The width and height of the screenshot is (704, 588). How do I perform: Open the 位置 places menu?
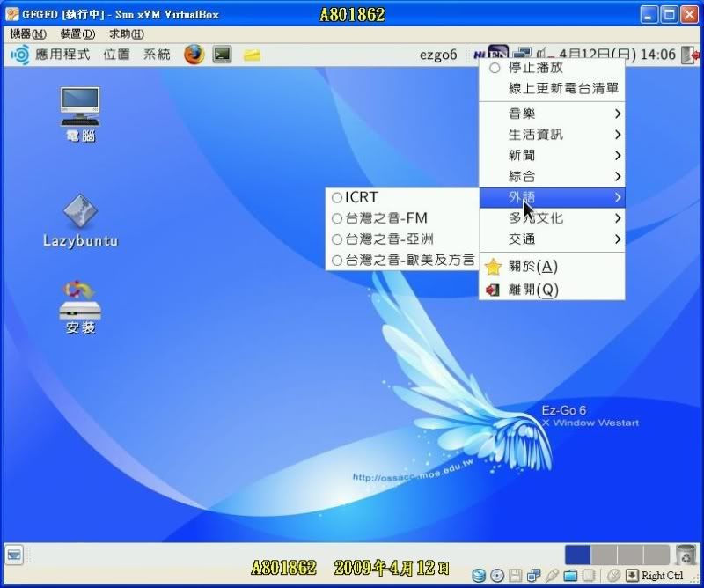click(x=117, y=55)
